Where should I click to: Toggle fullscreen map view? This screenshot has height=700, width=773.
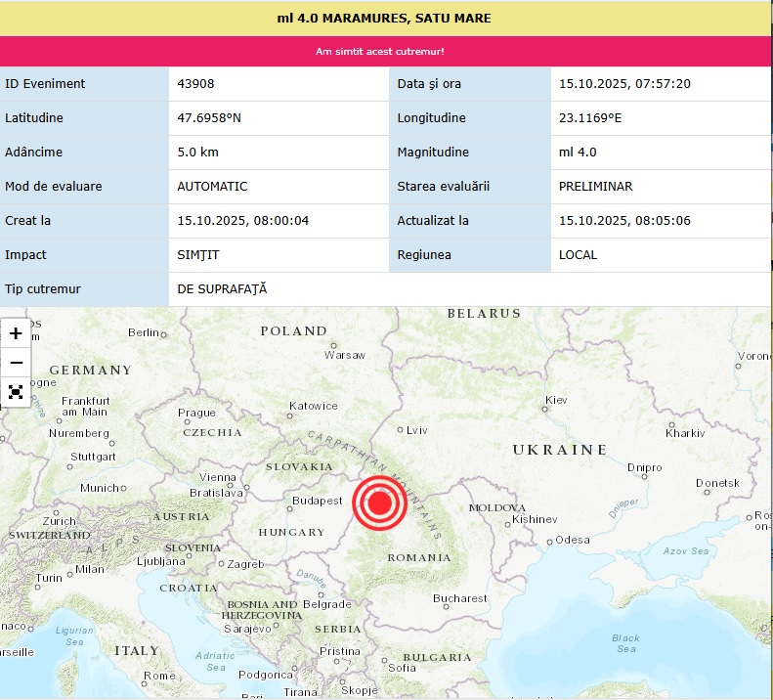(x=16, y=392)
